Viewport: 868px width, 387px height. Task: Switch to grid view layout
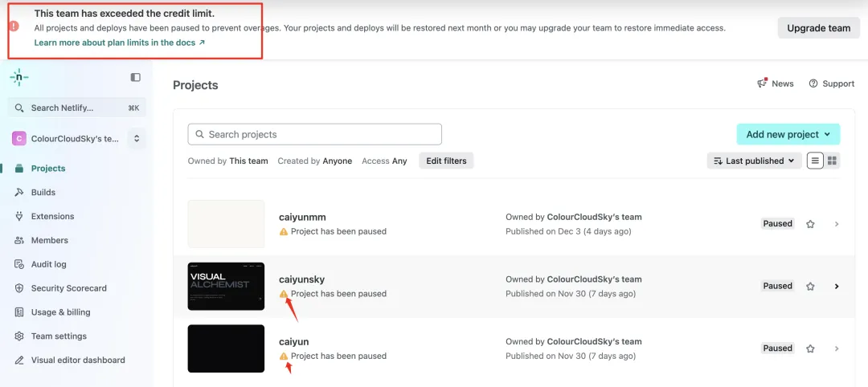[833, 161]
